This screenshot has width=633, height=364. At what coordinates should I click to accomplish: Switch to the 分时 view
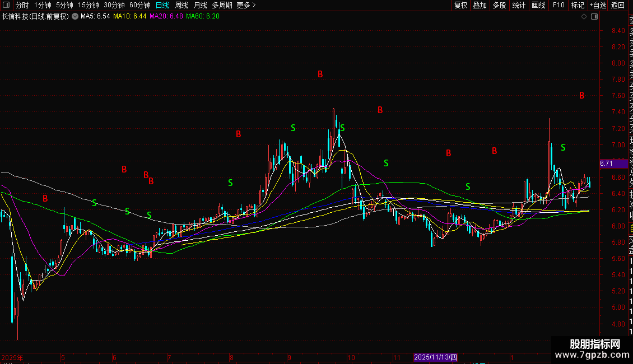(22, 5)
